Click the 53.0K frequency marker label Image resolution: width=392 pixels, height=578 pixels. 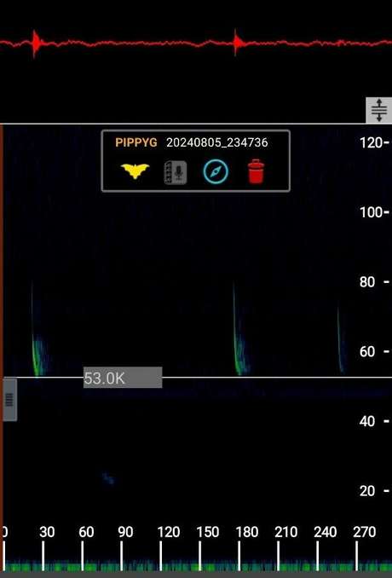[123, 378]
